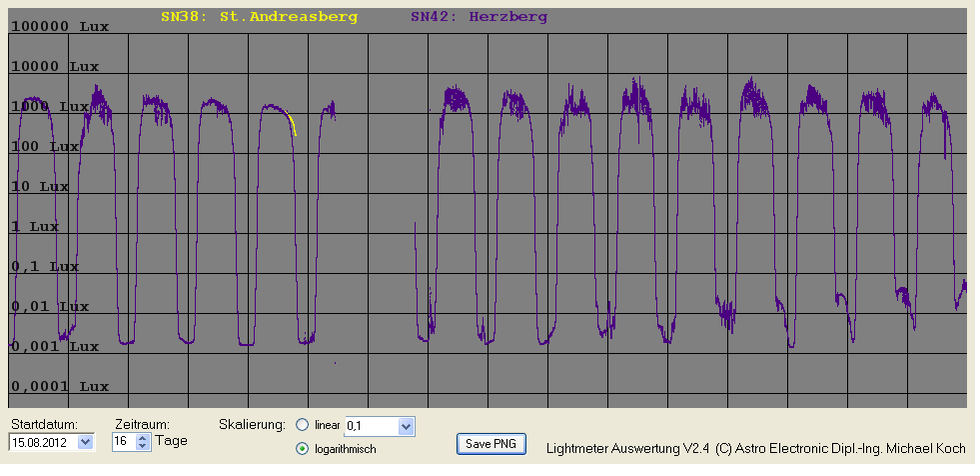Click the SN42: Herzberg legend label
The width and height of the screenshot is (980, 476).
(x=479, y=18)
